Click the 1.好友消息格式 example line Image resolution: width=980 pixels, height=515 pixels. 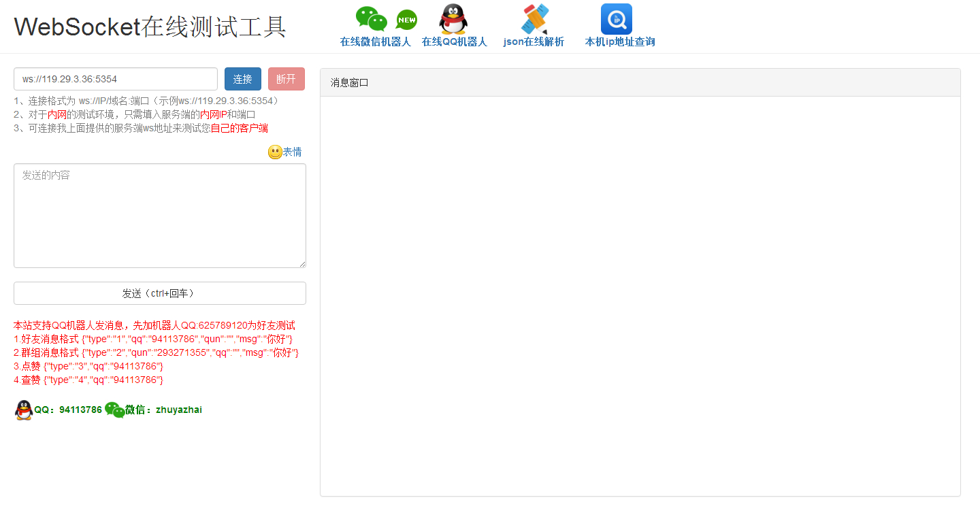point(153,339)
